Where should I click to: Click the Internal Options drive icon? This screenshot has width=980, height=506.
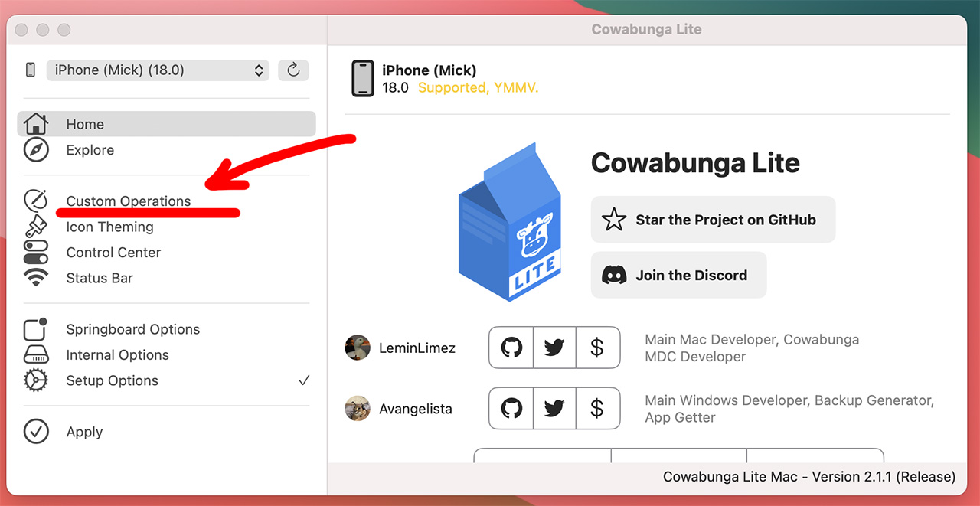36,355
